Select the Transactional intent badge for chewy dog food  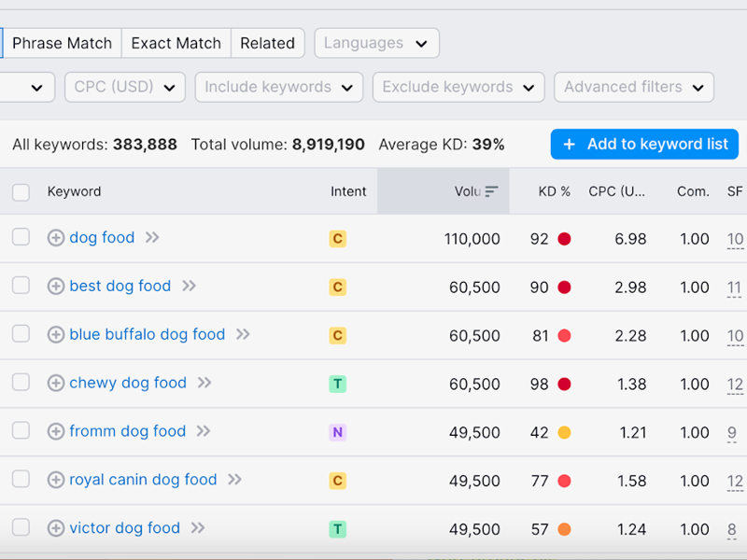point(337,383)
